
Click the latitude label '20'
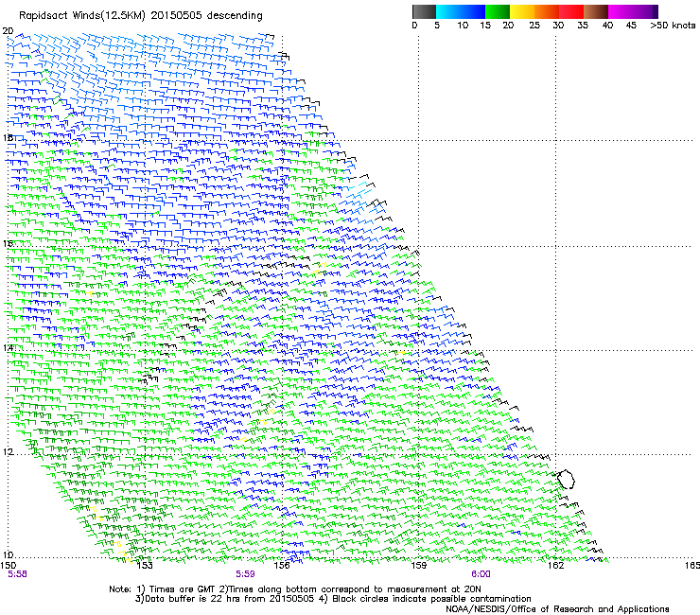(8, 31)
